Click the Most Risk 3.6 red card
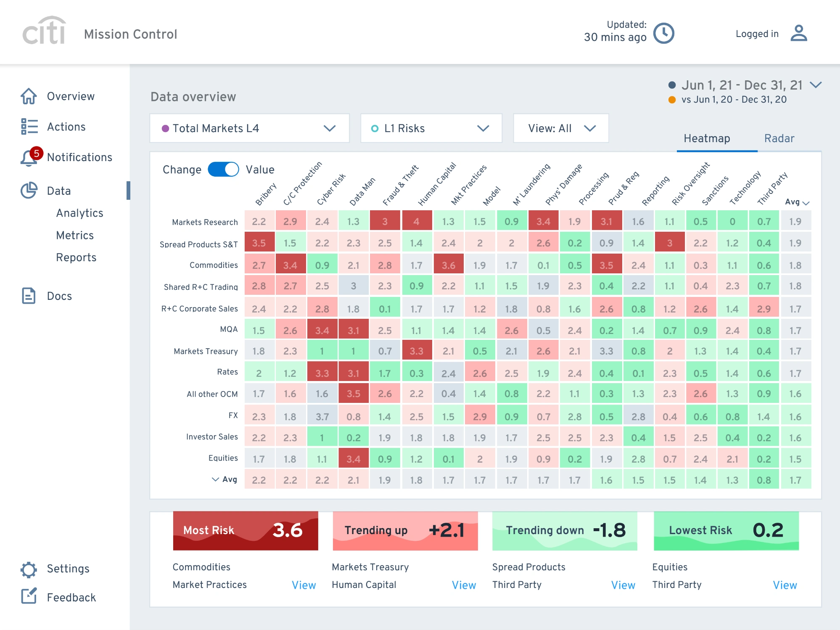Screen dimensions: 840x630 tap(246, 531)
